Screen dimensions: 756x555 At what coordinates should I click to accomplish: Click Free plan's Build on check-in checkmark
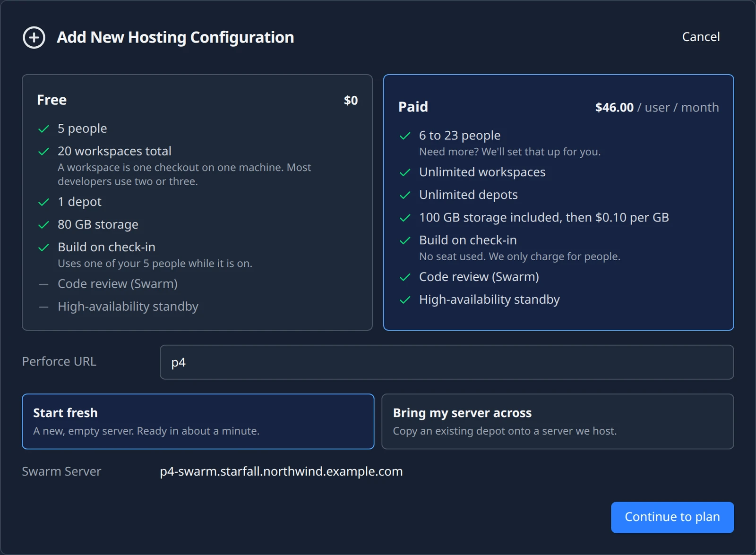pos(43,248)
